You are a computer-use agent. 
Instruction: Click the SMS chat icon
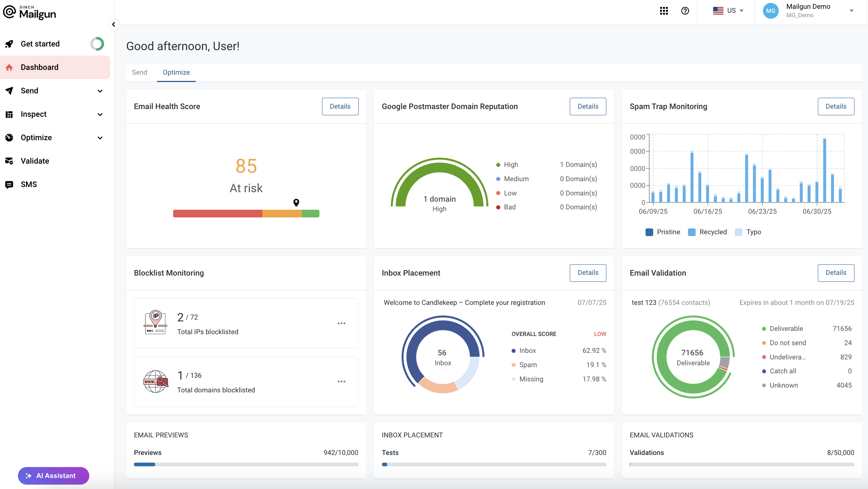coord(10,184)
